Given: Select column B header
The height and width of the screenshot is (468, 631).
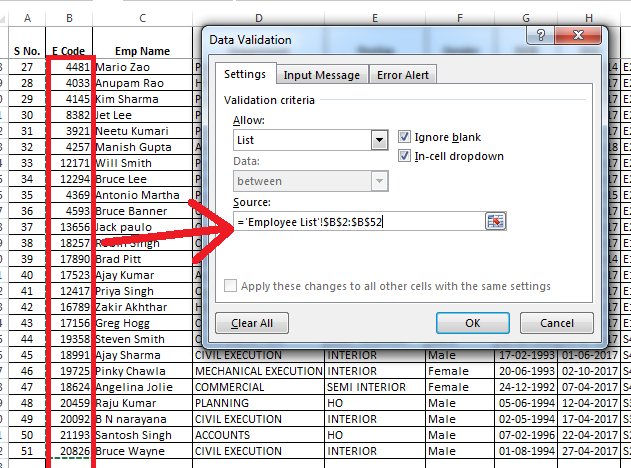Looking at the screenshot, I should [x=69, y=18].
